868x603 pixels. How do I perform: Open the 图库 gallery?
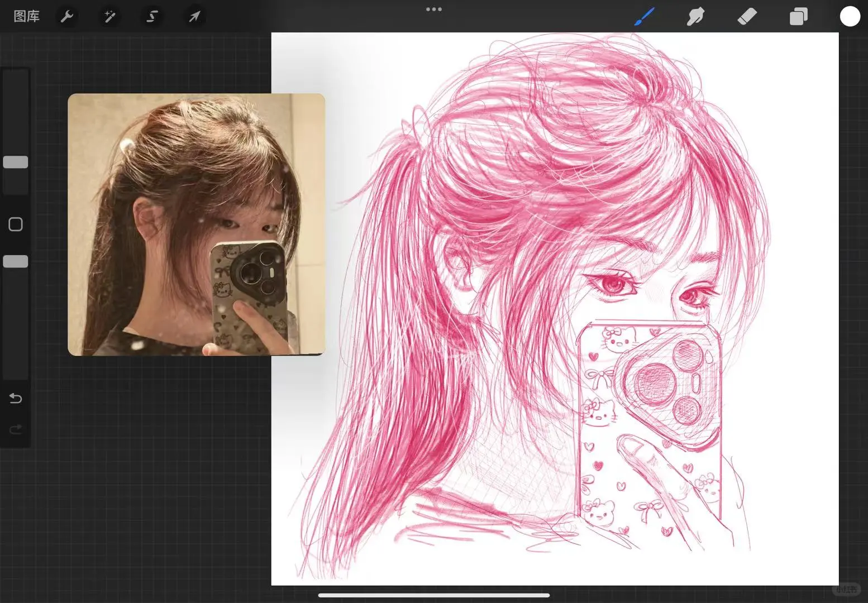(x=26, y=16)
